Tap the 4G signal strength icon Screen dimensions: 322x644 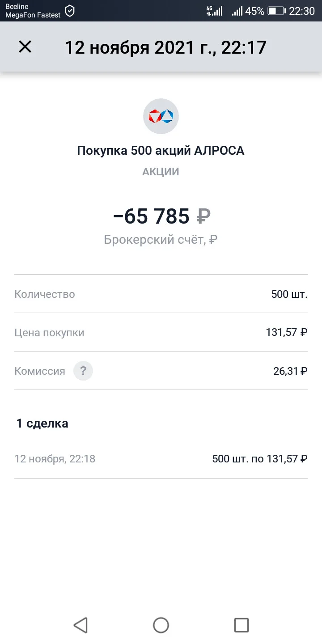tap(214, 11)
